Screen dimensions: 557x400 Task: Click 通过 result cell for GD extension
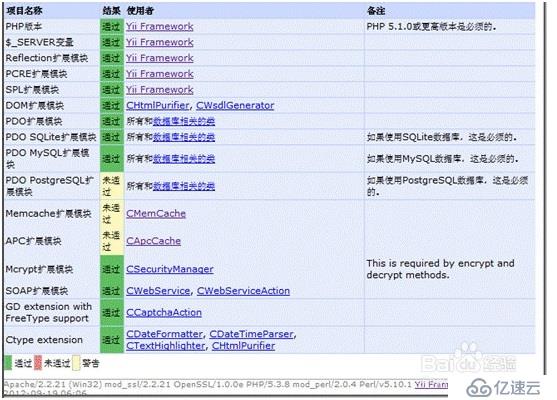pyautogui.click(x=112, y=313)
